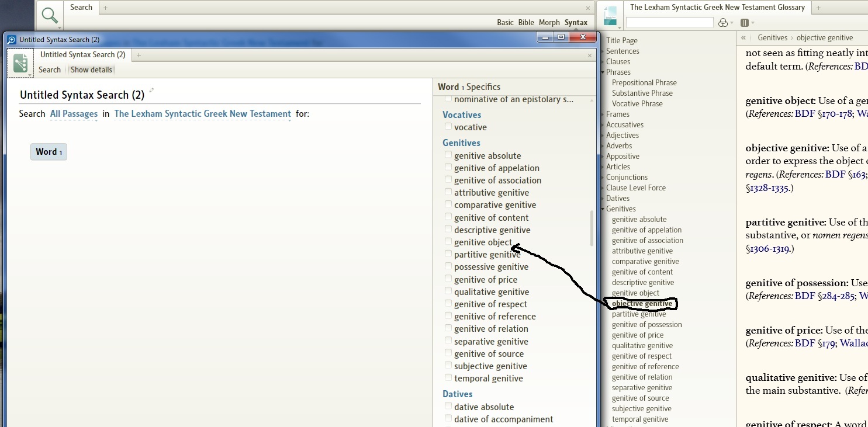
Task: Switch search type to Morph
Action: [x=549, y=23]
